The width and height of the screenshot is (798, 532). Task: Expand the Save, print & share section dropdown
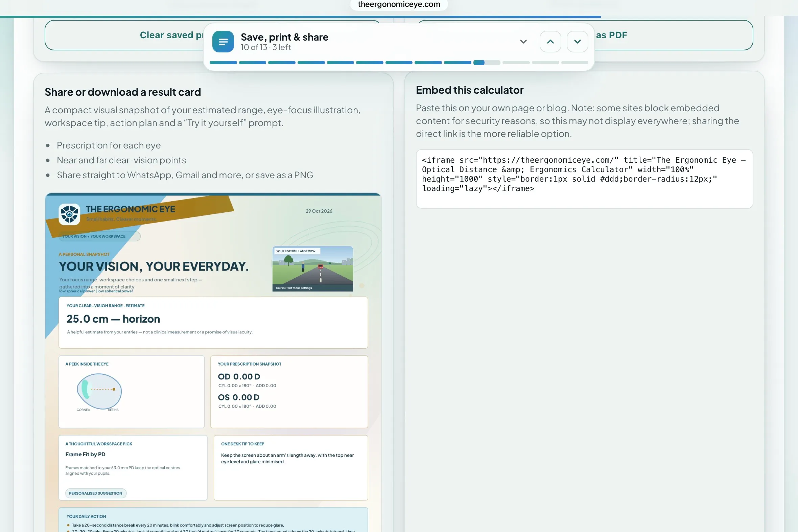[523, 41]
